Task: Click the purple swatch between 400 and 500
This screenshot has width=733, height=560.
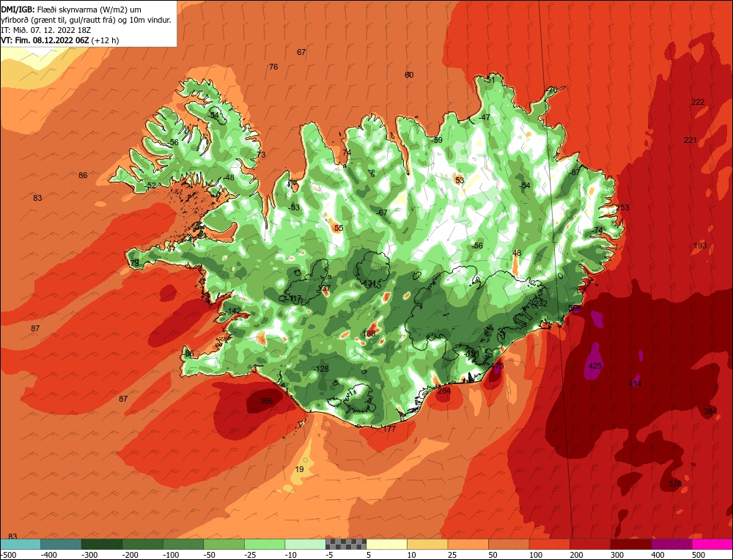Action: (x=671, y=544)
